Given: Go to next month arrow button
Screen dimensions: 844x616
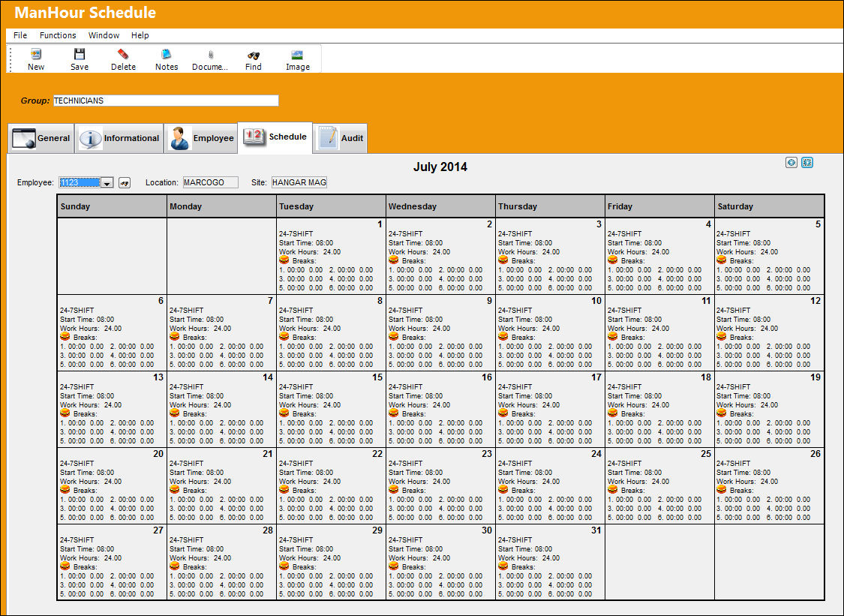Looking at the screenshot, I should 806,163.
